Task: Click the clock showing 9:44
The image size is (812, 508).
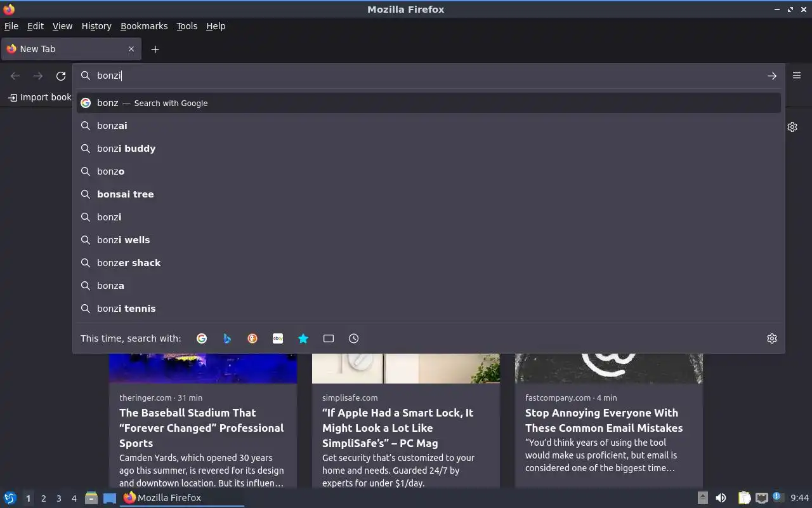Action: (800, 498)
